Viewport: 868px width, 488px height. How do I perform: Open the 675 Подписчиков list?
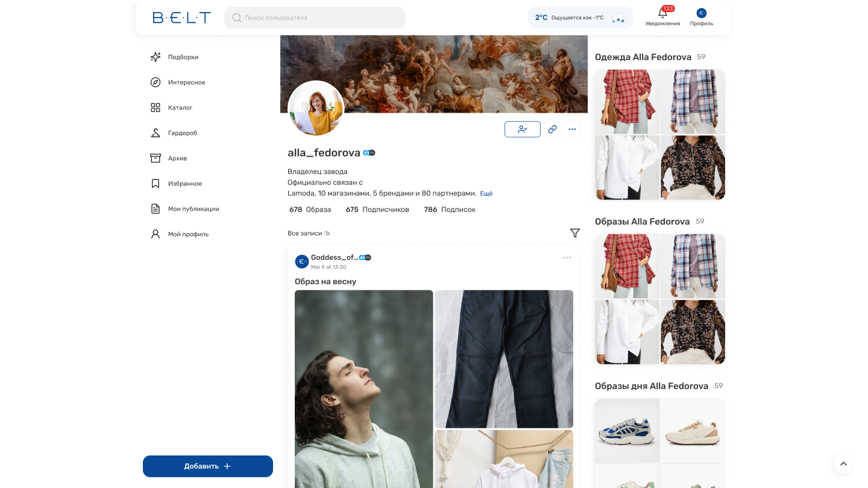click(x=377, y=210)
